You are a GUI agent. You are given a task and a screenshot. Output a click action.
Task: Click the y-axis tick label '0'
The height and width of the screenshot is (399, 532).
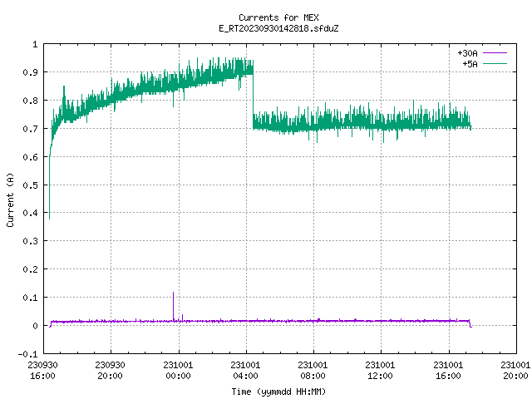click(35, 326)
